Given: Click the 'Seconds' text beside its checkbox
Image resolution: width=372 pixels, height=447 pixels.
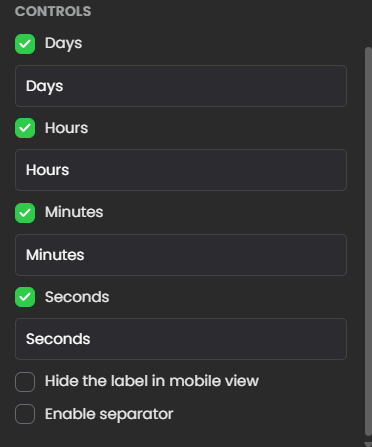Looking at the screenshot, I should (x=77, y=297).
